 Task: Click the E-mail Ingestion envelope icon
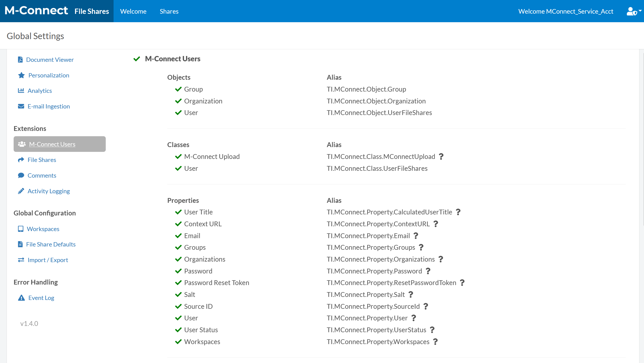point(21,106)
